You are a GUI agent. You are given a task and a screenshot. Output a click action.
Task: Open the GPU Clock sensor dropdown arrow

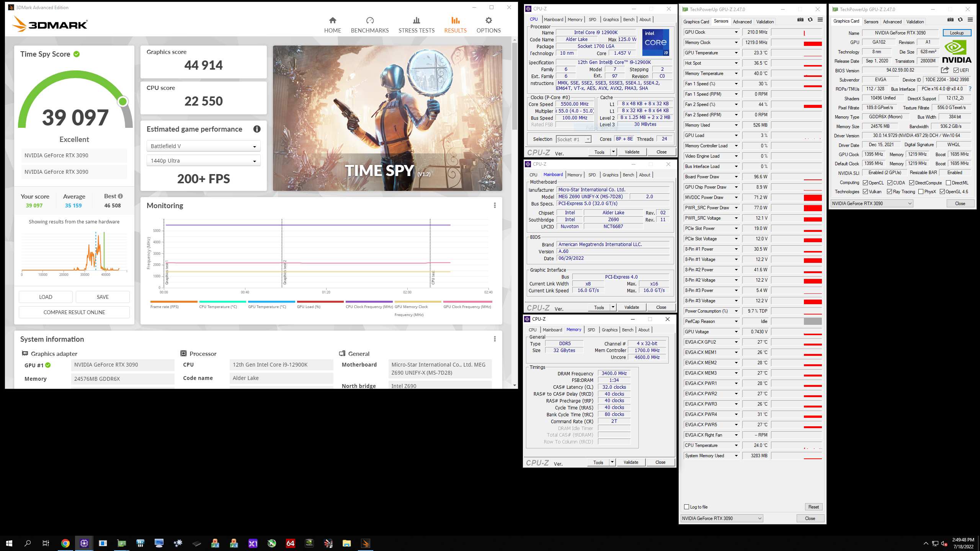[x=736, y=32]
